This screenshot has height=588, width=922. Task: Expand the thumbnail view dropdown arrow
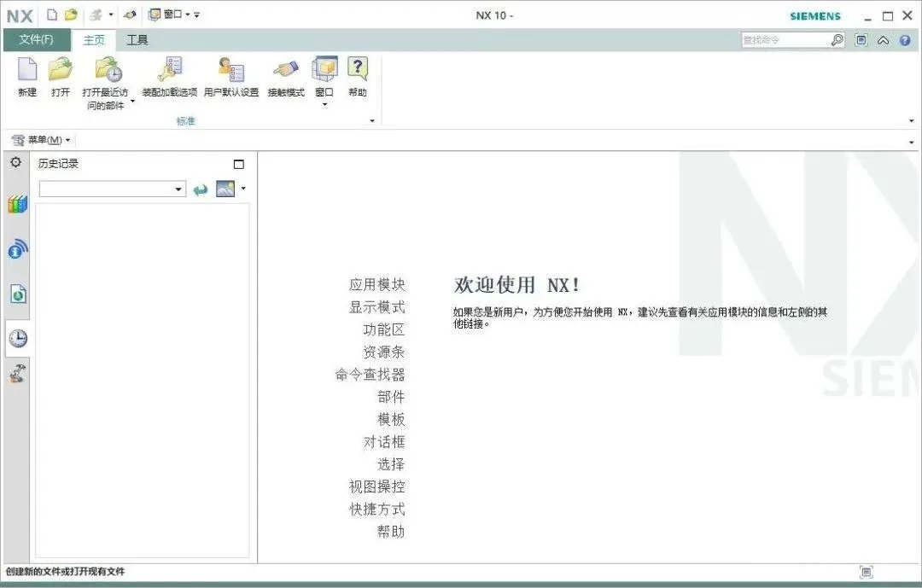click(x=243, y=188)
